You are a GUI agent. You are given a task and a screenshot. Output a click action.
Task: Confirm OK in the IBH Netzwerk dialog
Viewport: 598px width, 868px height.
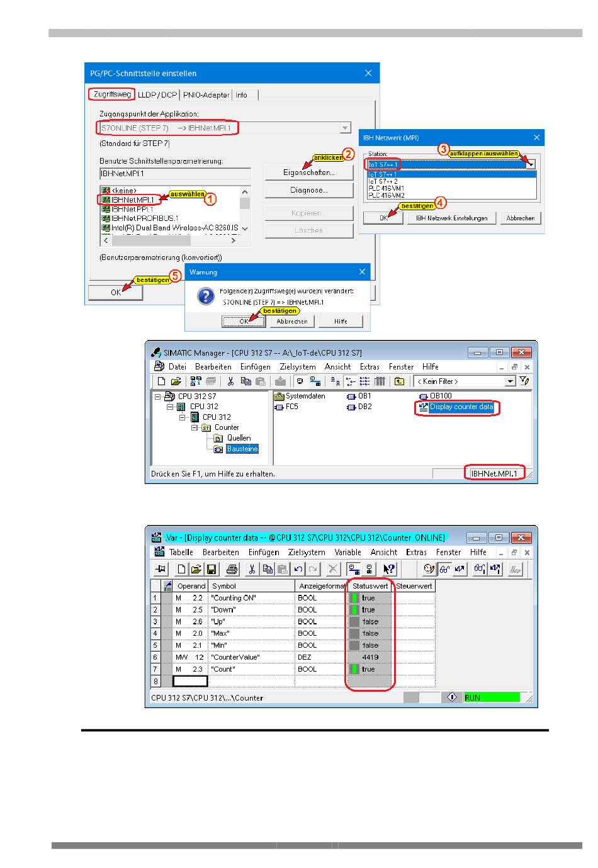(384, 218)
